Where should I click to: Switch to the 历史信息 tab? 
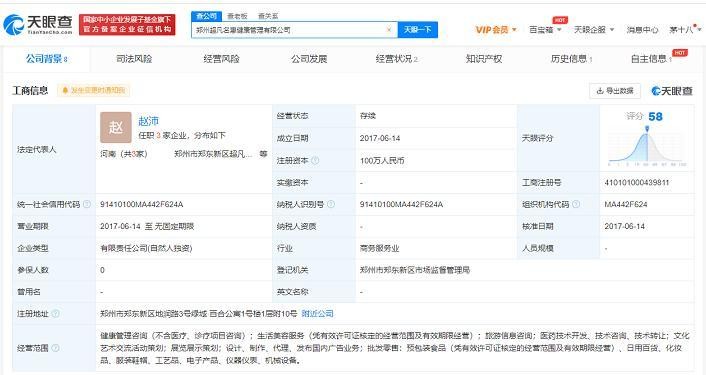tap(571, 59)
